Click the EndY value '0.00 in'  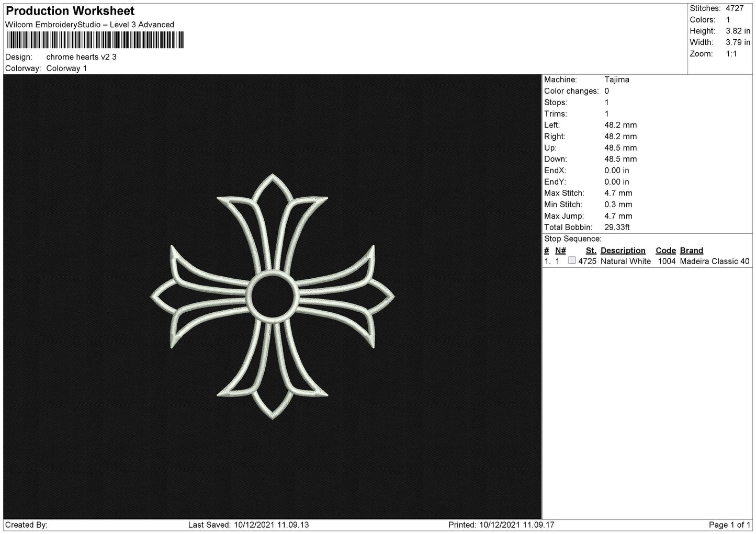coord(617,182)
